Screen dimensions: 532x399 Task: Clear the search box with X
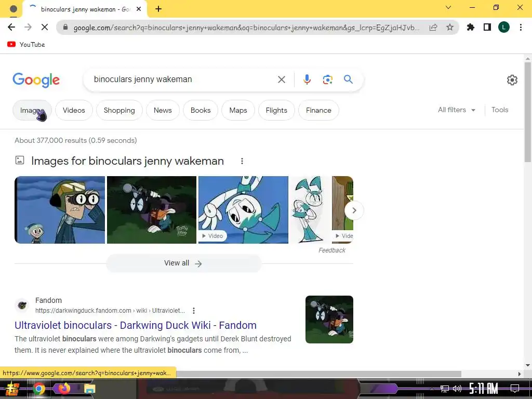click(x=282, y=79)
